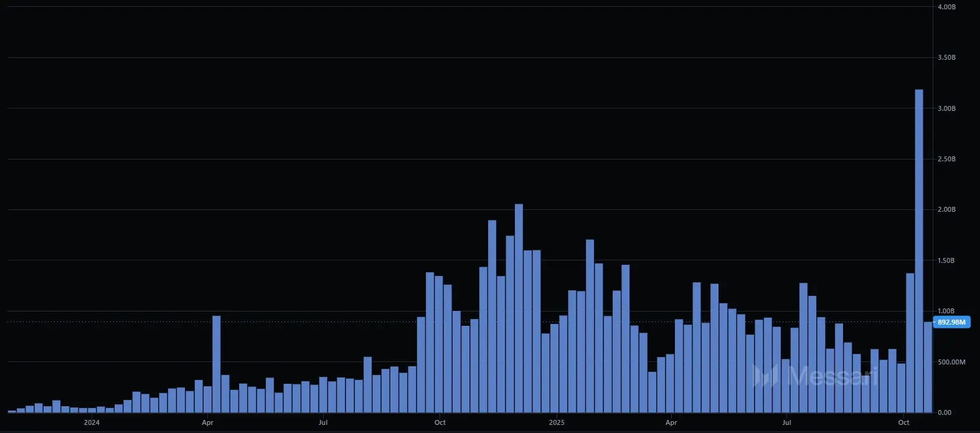Screen dimensions: 980x433
Task: Click the last Oct label on the time axis
Action: point(903,422)
